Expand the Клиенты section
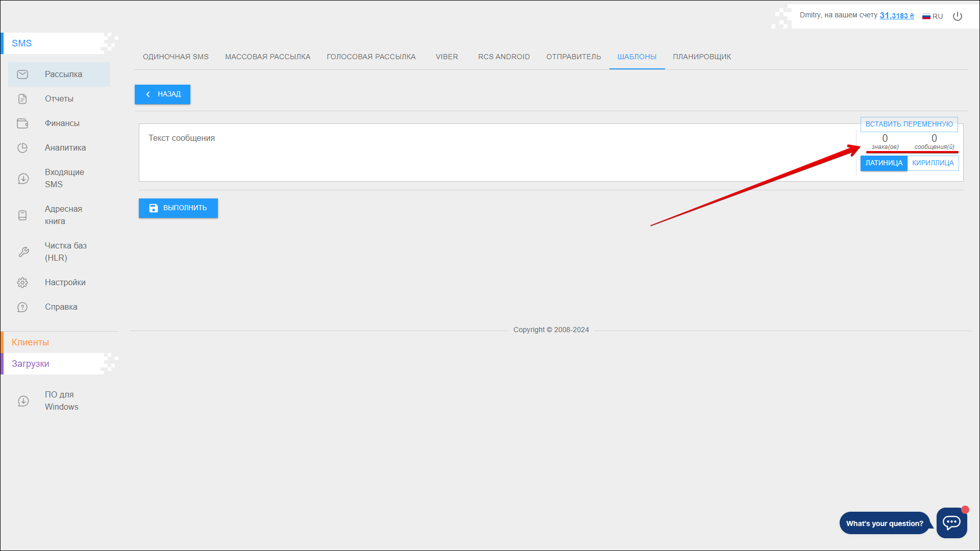Screen dimensions: 980x551 [31, 342]
